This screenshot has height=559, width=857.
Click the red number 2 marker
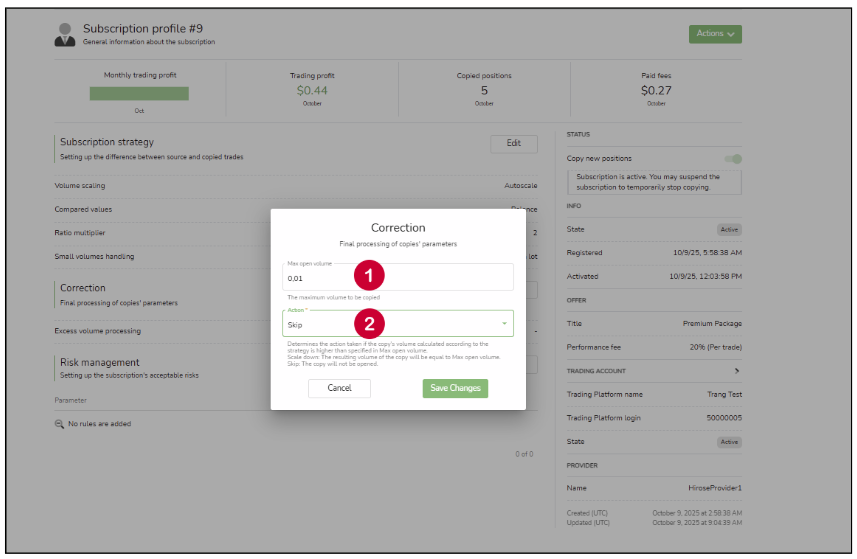pos(370,323)
